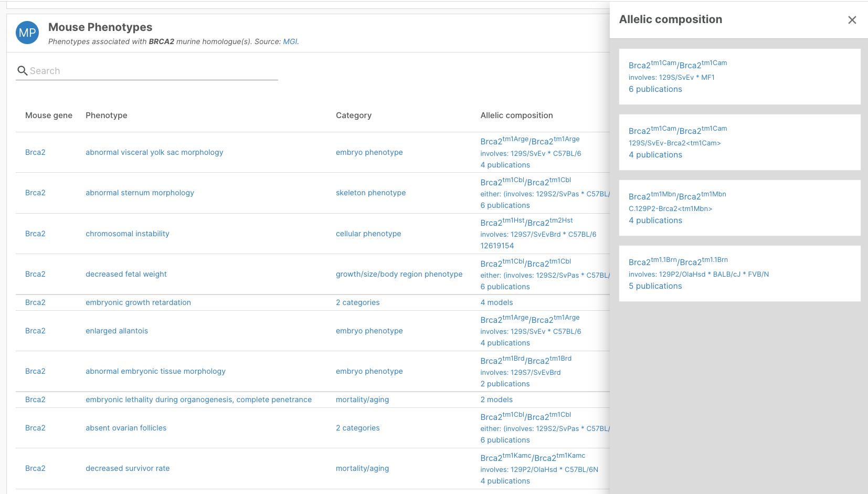This screenshot has width=868, height=494.
Task: Open the 4 publications link for Brca2tm1Mbn allele
Action: (655, 220)
